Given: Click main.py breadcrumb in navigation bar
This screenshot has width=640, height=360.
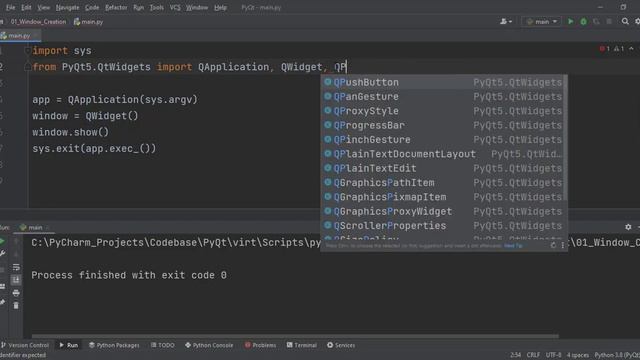Looking at the screenshot, I should pos(89,22).
